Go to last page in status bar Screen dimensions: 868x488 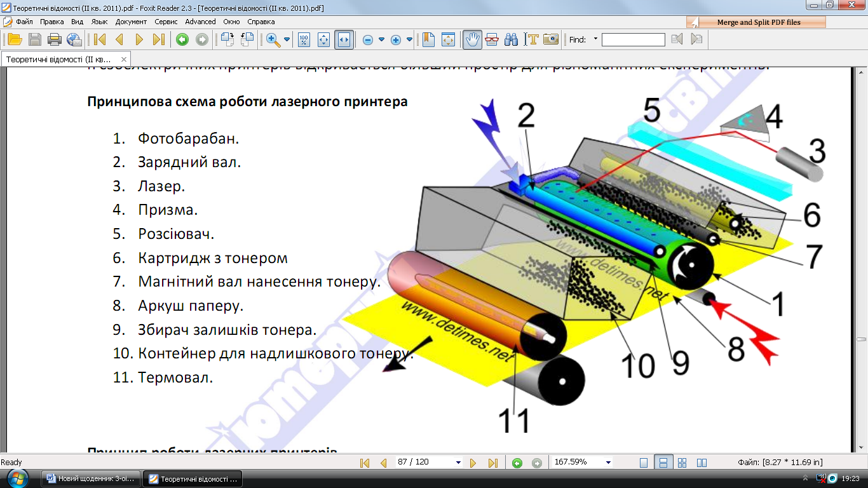(492, 463)
